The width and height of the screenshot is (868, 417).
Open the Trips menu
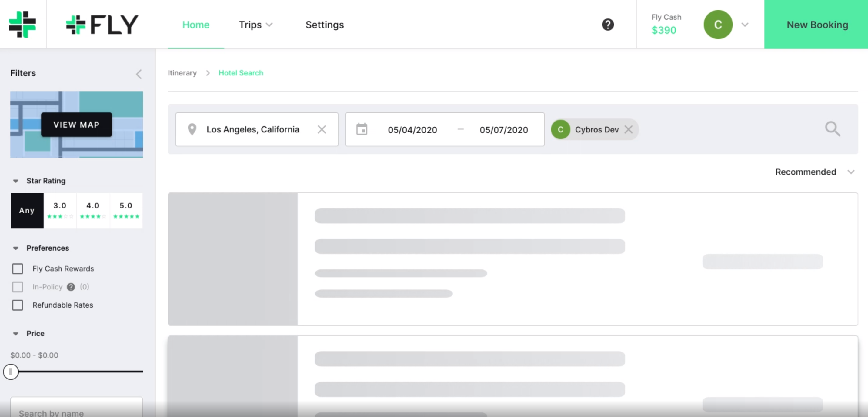click(256, 25)
